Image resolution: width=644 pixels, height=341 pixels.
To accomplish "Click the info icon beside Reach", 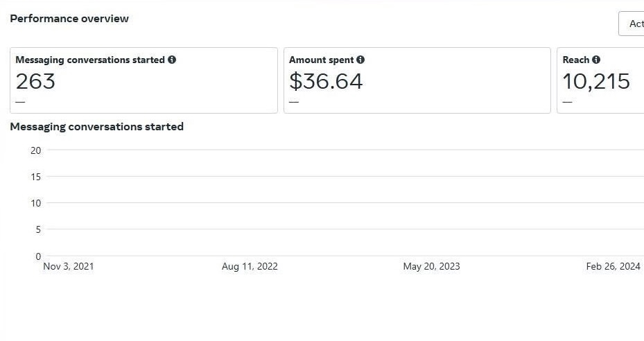I will [596, 60].
